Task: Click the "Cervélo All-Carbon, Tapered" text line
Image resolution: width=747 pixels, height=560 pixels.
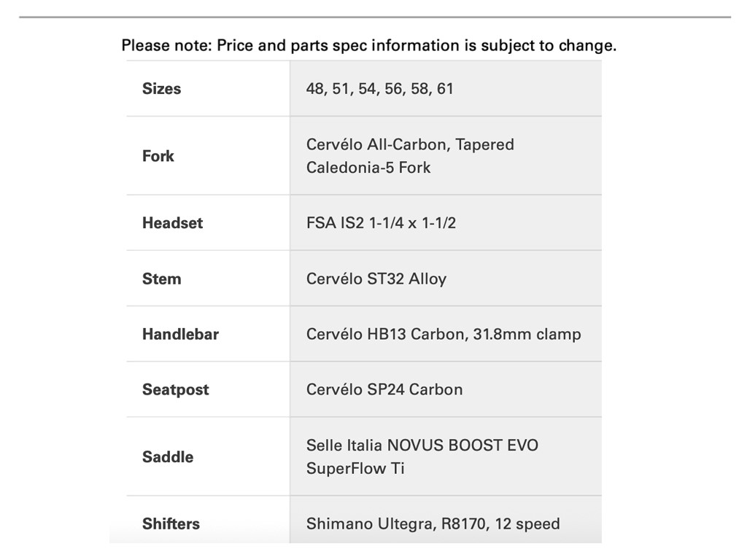Action: coord(410,144)
